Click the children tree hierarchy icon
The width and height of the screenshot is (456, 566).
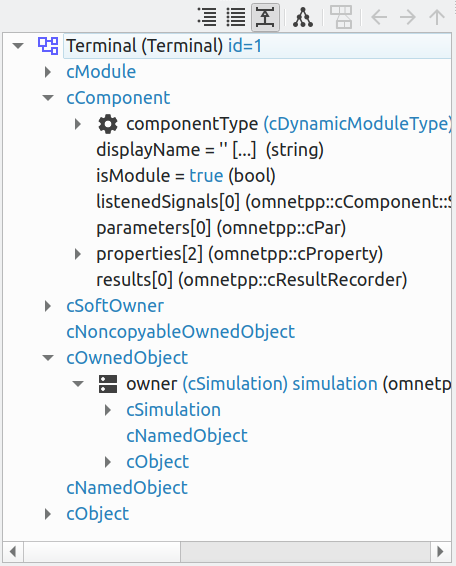coord(303,17)
